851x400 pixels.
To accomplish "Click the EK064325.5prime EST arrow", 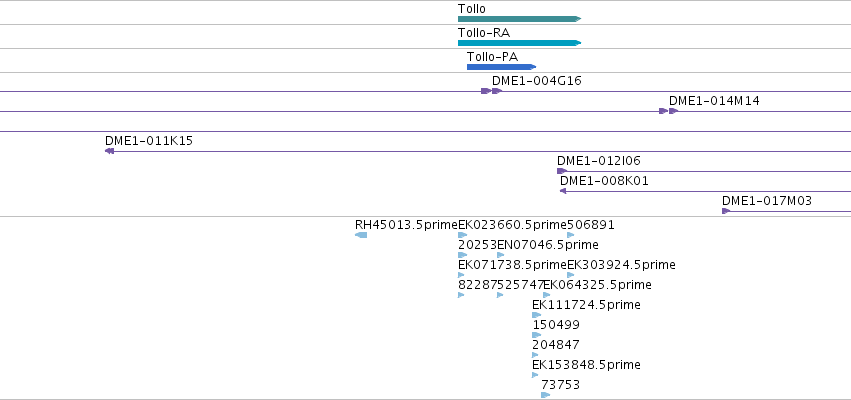I will (547, 295).
